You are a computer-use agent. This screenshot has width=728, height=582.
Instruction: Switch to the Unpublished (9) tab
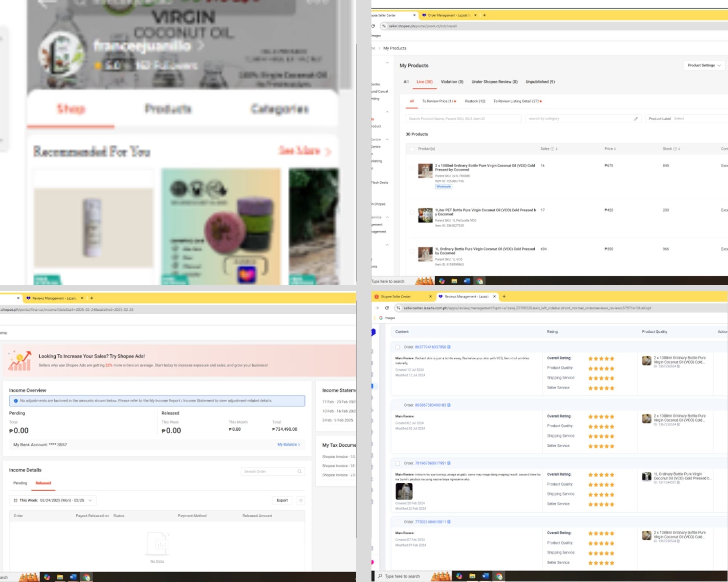coord(540,82)
